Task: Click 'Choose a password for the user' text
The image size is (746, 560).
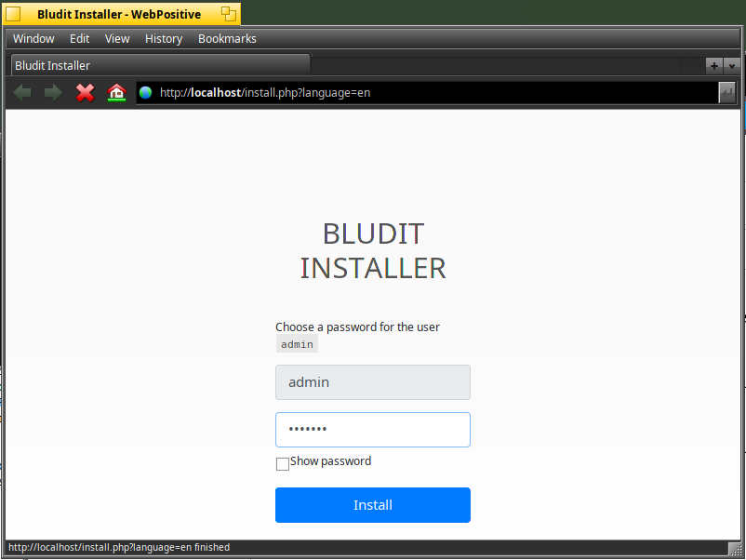Action: point(357,327)
